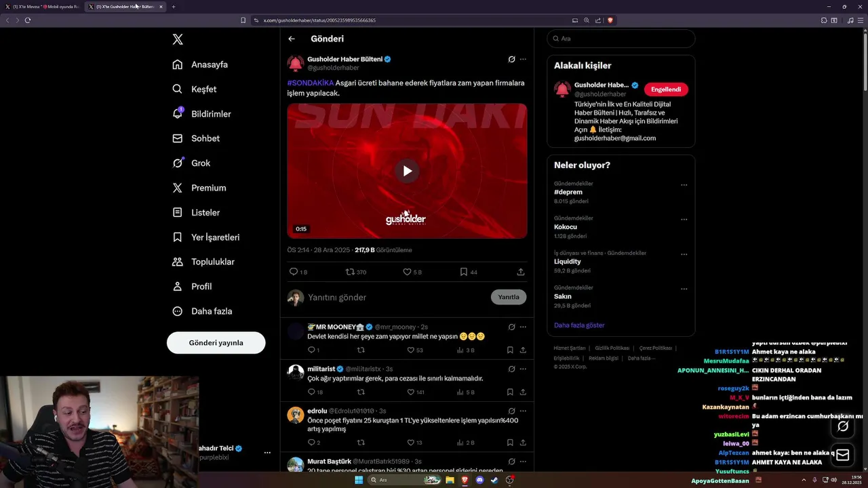Bookmark MR MOONEY's reply
This screenshot has width=868, height=488.
tap(510, 350)
